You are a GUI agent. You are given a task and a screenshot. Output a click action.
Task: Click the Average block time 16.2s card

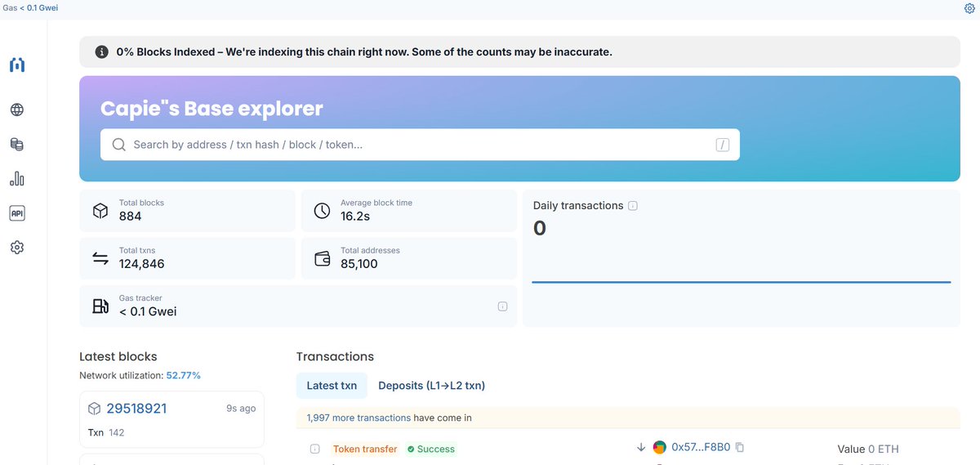pos(409,211)
